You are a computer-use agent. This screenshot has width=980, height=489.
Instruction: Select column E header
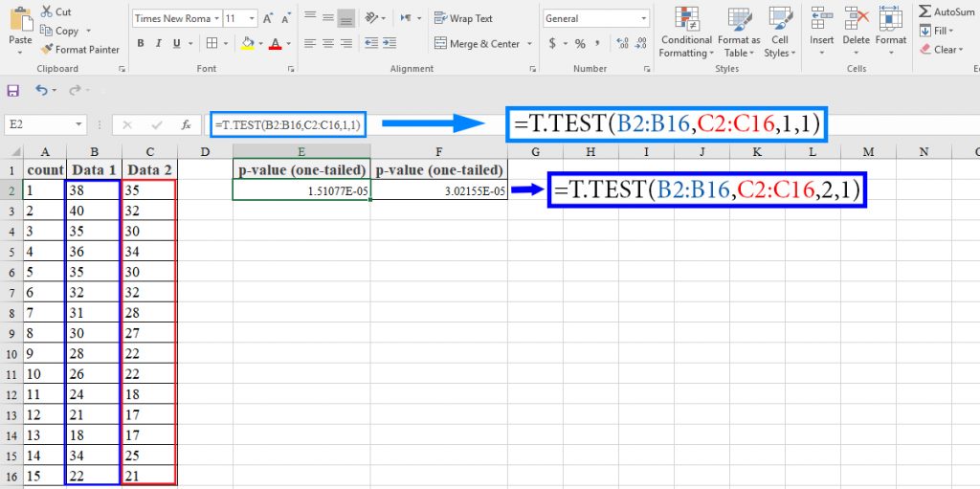click(301, 151)
